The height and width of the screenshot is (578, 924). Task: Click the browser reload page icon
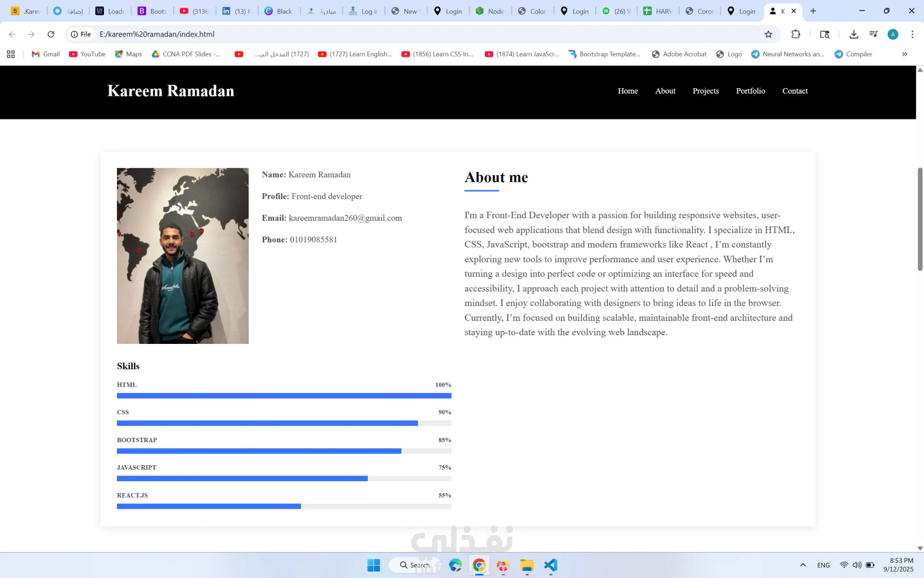(x=51, y=34)
